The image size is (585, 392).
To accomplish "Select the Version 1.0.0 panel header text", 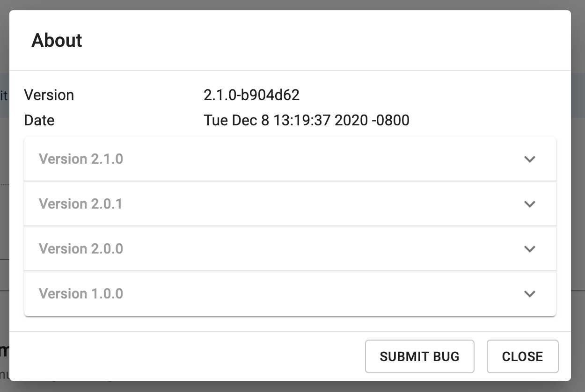I will click(x=81, y=294).
